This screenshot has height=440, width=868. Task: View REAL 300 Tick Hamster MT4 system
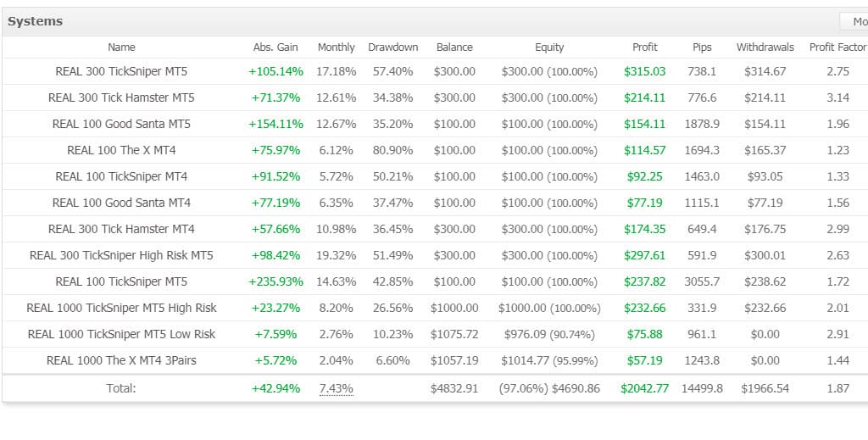tap(121, 229)
